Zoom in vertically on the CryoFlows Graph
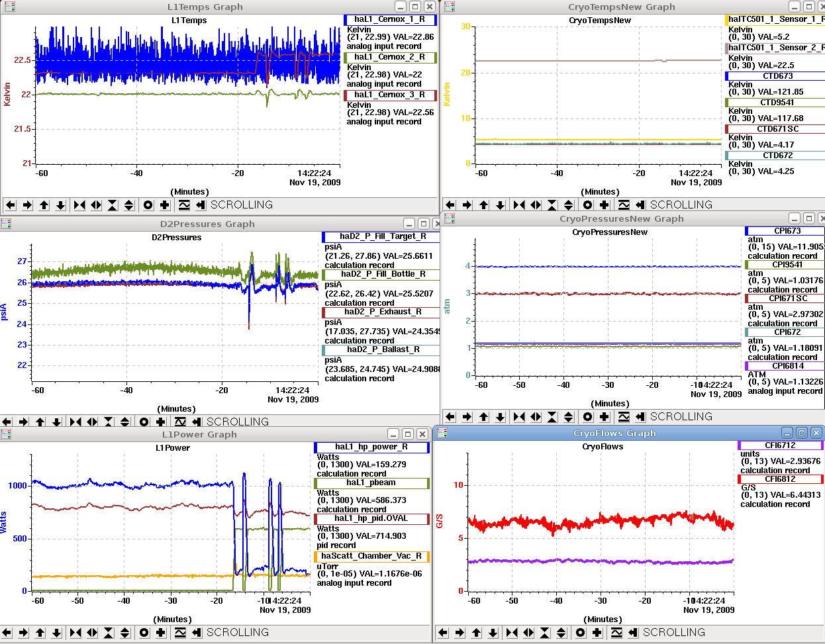Screen dimensions: 825x644 click(545, 633)
